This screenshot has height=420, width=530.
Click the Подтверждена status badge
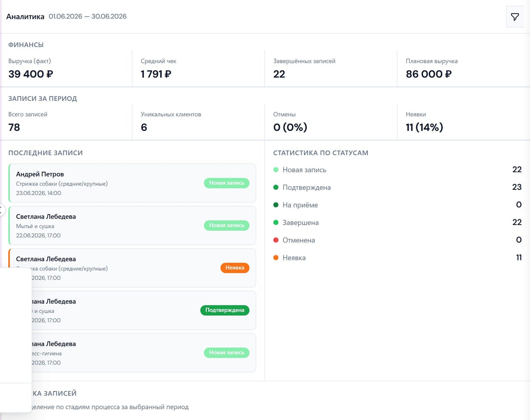225,310
